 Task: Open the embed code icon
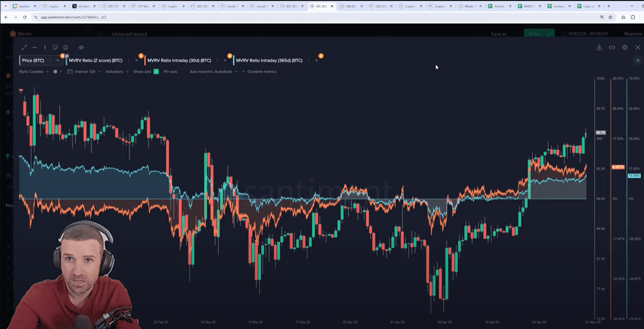(612, 47)
